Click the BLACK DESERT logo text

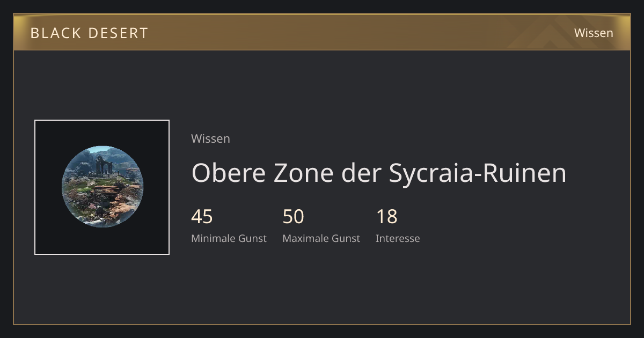(x=89, y=33)
